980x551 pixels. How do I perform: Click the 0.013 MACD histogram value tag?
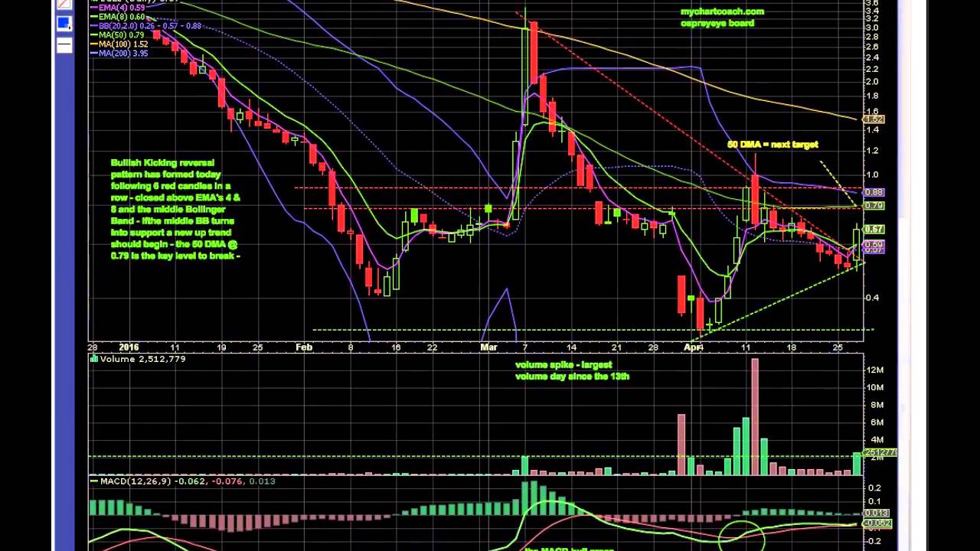point(876,513)
